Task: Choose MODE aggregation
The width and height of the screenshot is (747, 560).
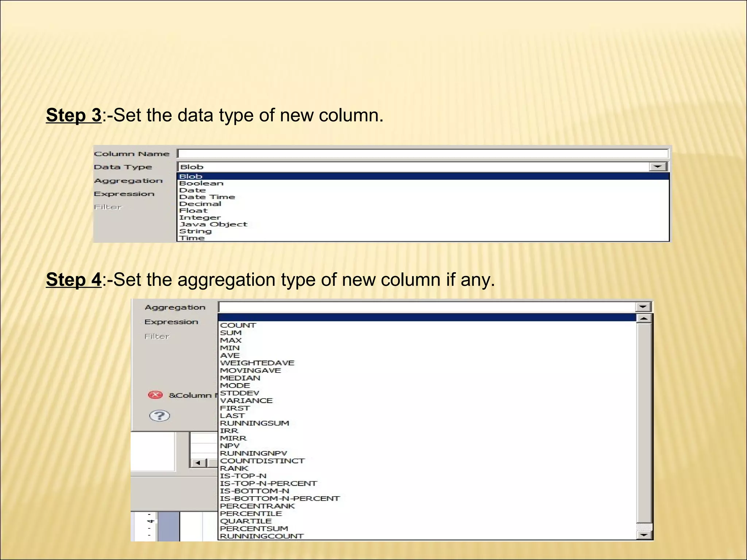Action: point(427,385)
